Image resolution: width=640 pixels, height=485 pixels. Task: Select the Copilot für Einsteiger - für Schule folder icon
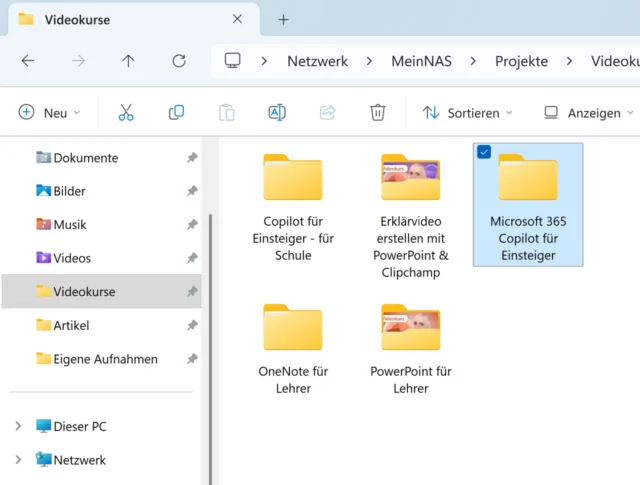(293, 177)
